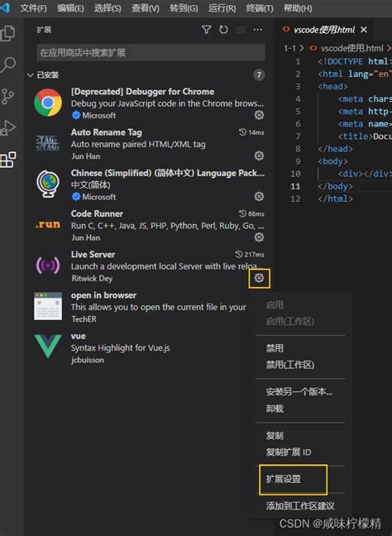Select Chinese (Simplified) Language Pack title
This screenshot has height=536, width=392.
167,174
